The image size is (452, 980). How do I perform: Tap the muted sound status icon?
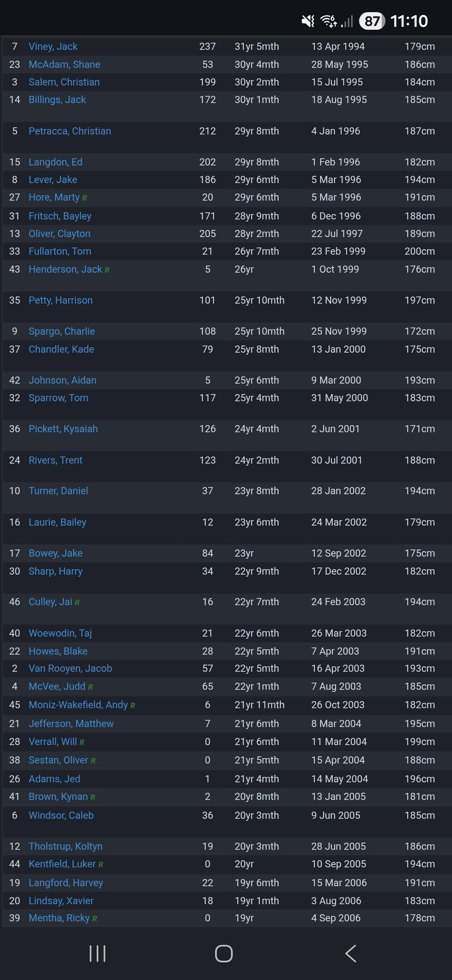[x=308, y=21]
